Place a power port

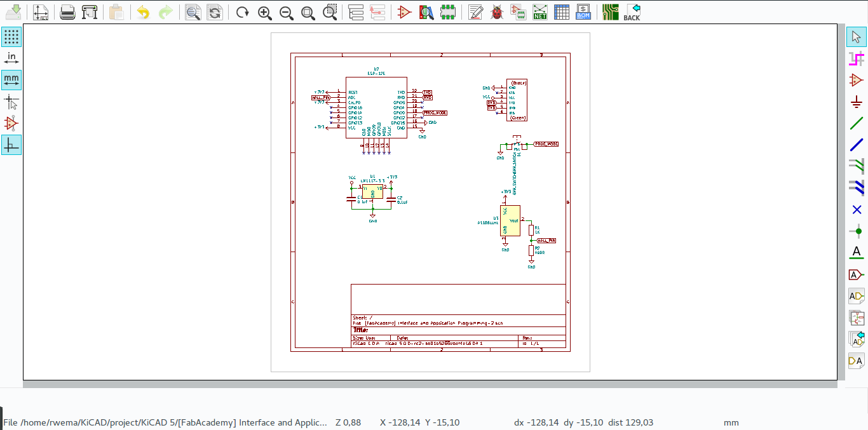[x=856, y=100]
